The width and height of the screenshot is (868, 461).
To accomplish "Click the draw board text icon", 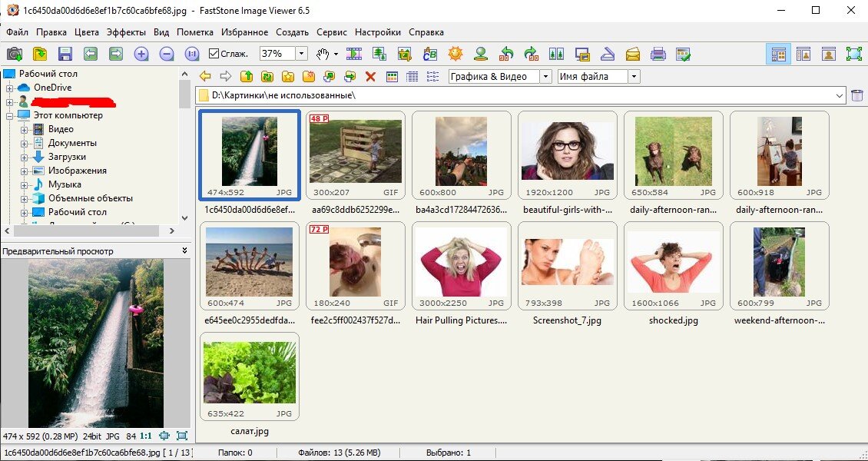I will tap(430, 54).
